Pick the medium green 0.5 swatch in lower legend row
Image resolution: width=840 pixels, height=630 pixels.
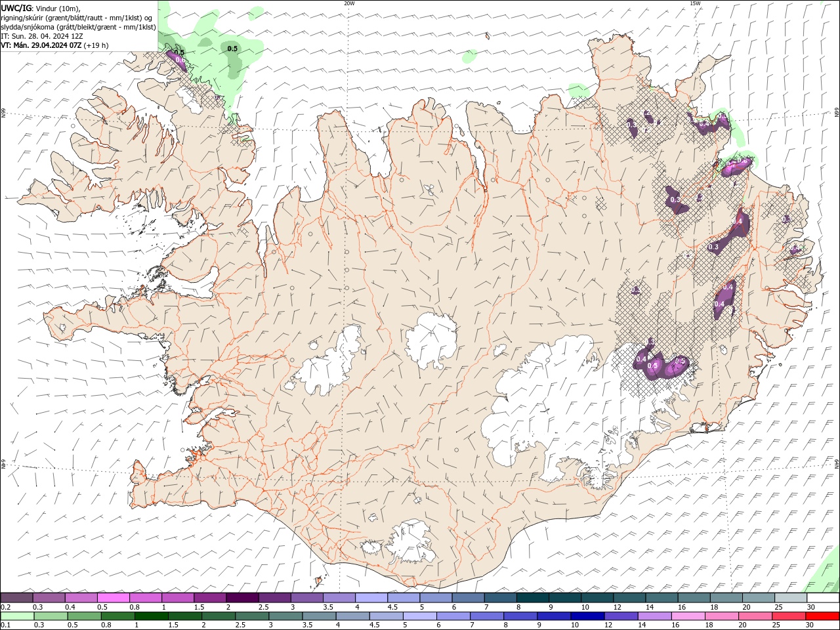pos(84,616)
